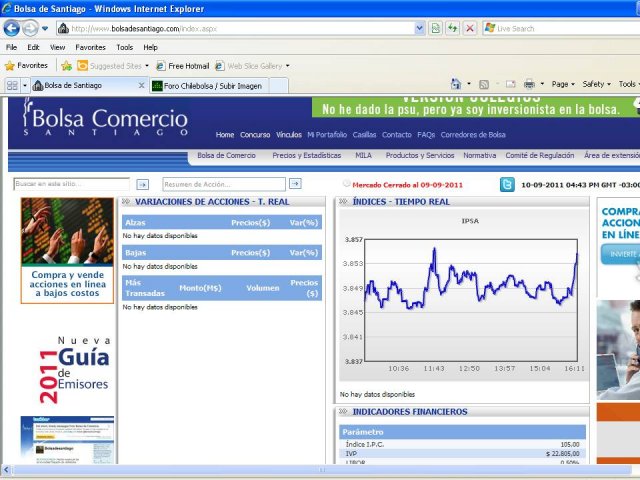Open the Safety command dropdown
This screenshot has height=480, width=640.
596,84
